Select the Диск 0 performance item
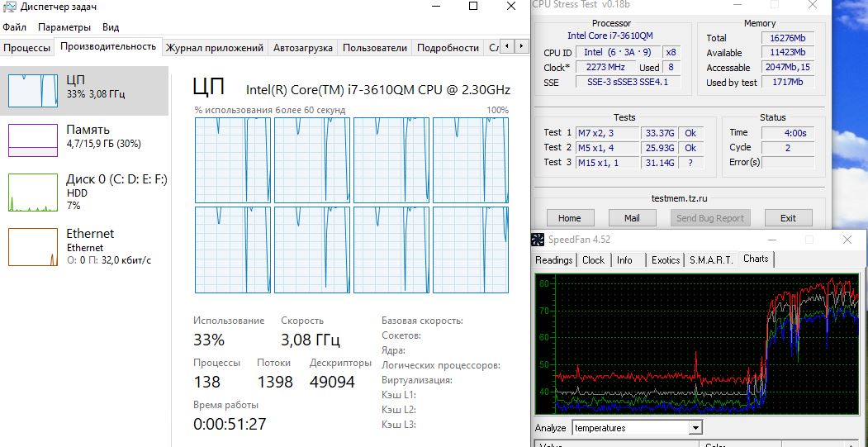This screenshot has width=868, height=447. pos(84,193)
